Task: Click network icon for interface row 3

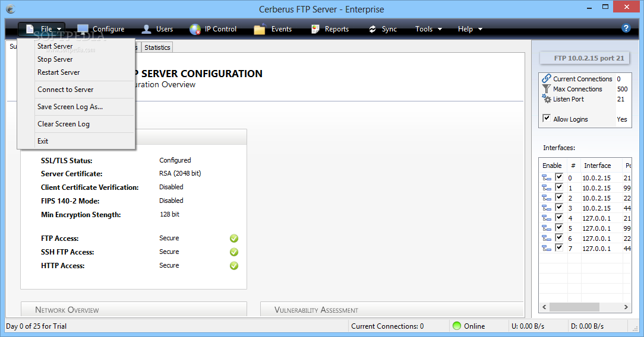Action: [547, 208]
